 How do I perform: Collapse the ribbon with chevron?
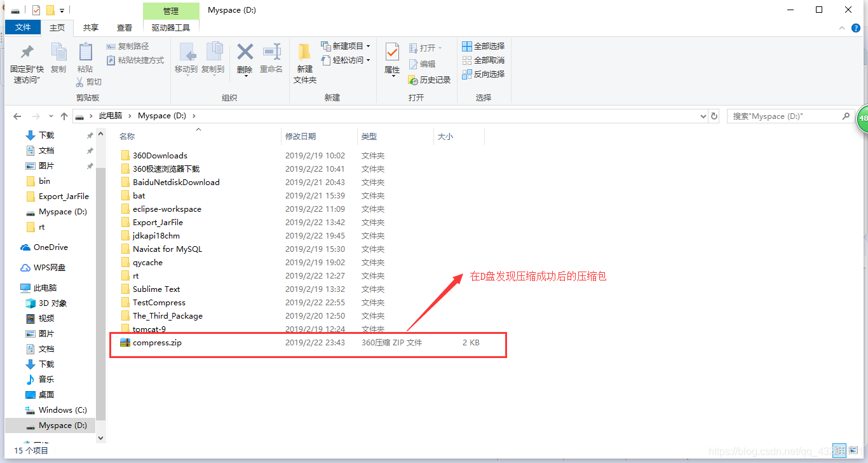(843, 28)
